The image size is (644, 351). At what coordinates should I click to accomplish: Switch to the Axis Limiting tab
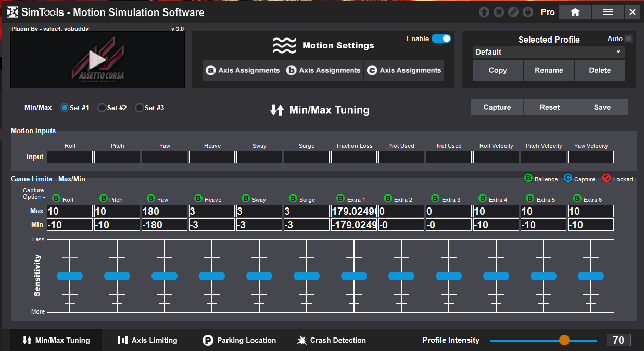point(148,340)
